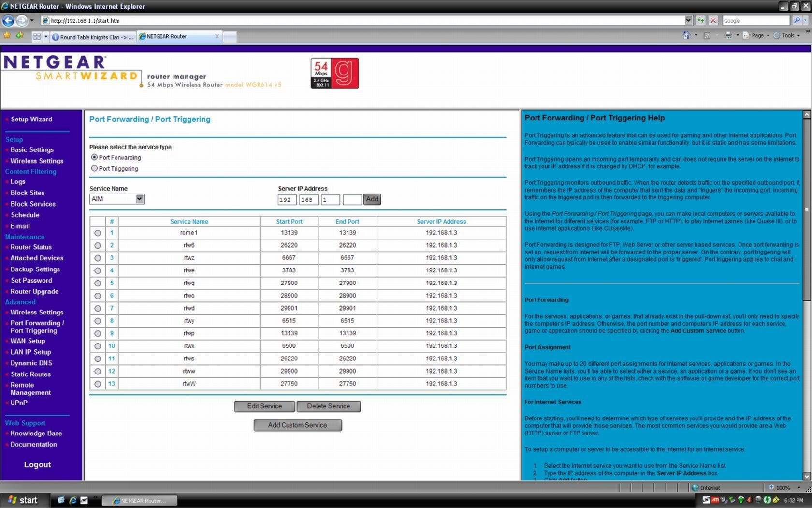This screenshot has height=508, width=812.
Task: Click the Print icon in toolbar
Action: click(728, 35)
